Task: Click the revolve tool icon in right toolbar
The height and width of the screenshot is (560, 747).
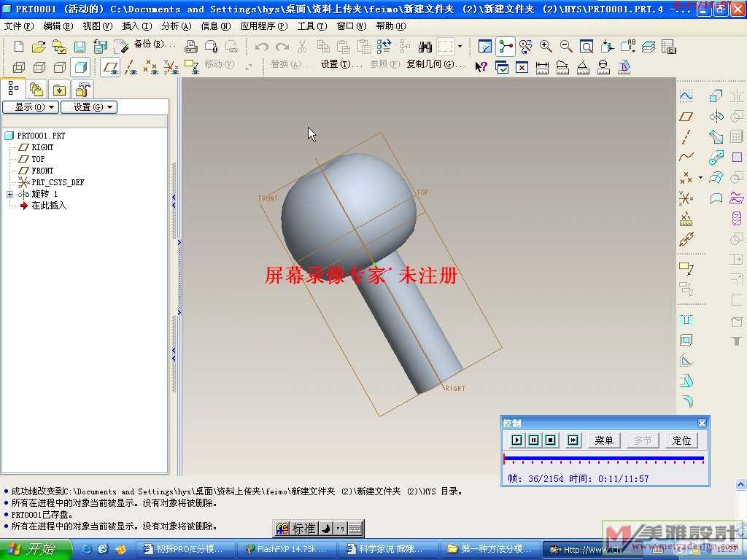Action: tap(716, 116)
